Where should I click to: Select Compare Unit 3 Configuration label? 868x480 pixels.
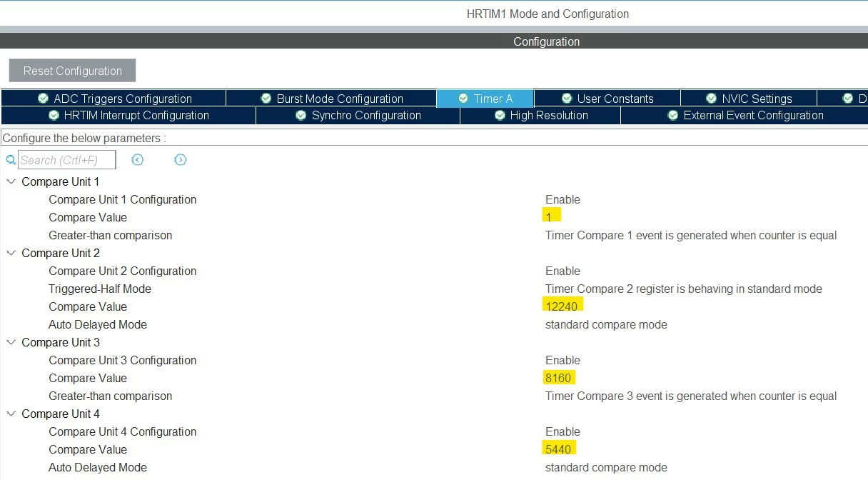point(122,360)
